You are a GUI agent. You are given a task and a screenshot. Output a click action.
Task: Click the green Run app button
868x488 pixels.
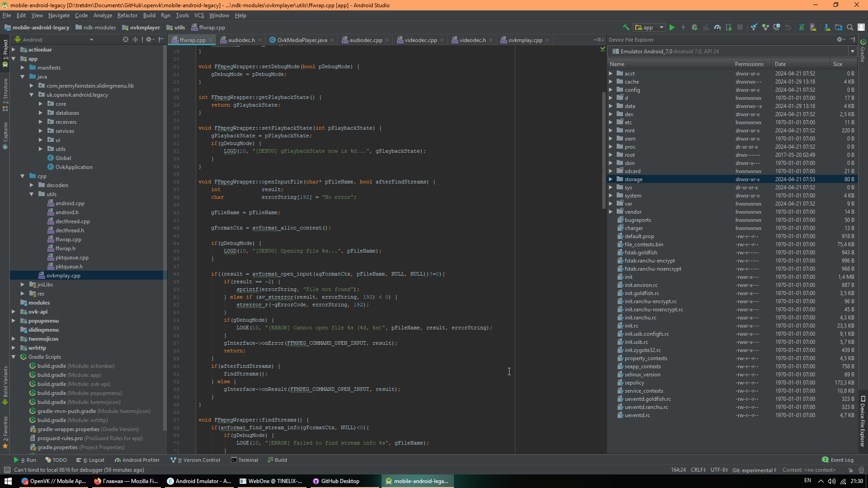tap(672, 28)
